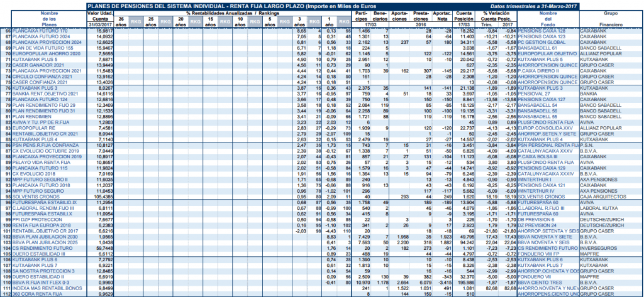Click fund name 'P.CAIXA DIRERO II'
This screenshot has width=644, height=297.
pos(540,70)
